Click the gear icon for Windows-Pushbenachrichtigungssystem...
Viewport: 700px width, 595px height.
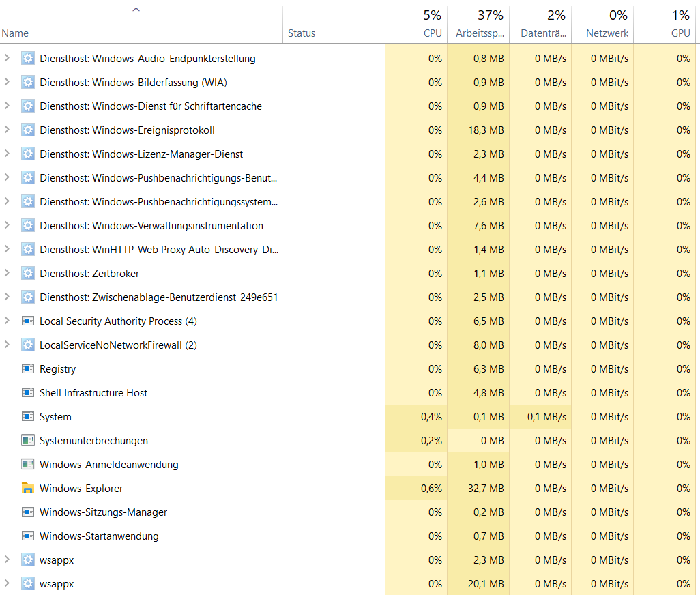tap(28, 202)
